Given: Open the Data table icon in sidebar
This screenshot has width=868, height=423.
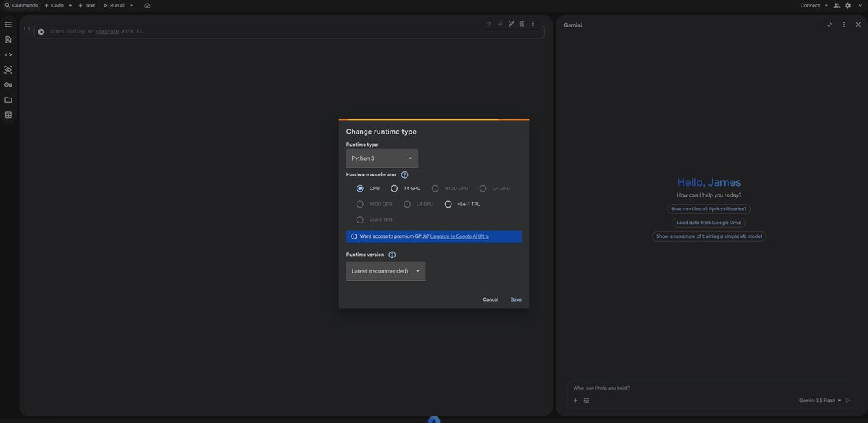Looking at the screenshot, I should coord(8,115).
